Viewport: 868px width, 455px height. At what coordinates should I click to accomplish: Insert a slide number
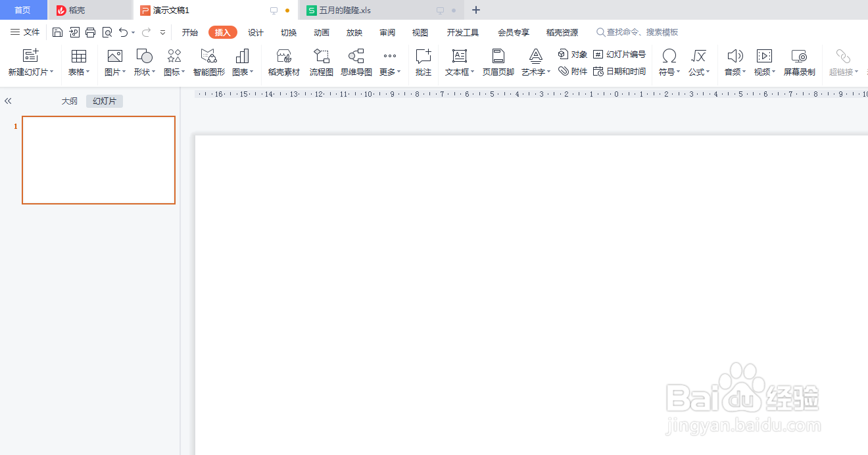[619, 55]
